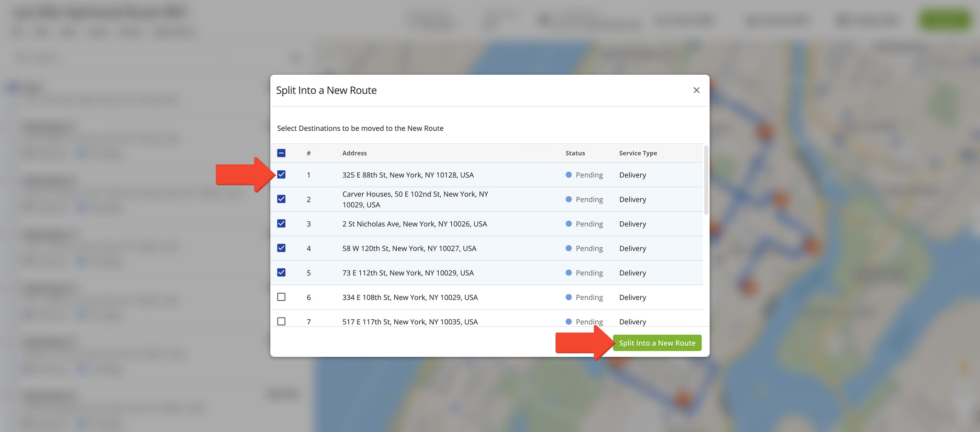The width and height of the screenshot is (980, 432).
Task: Uncheck the Carver Houses destination
Action: (x=282, y=199)
